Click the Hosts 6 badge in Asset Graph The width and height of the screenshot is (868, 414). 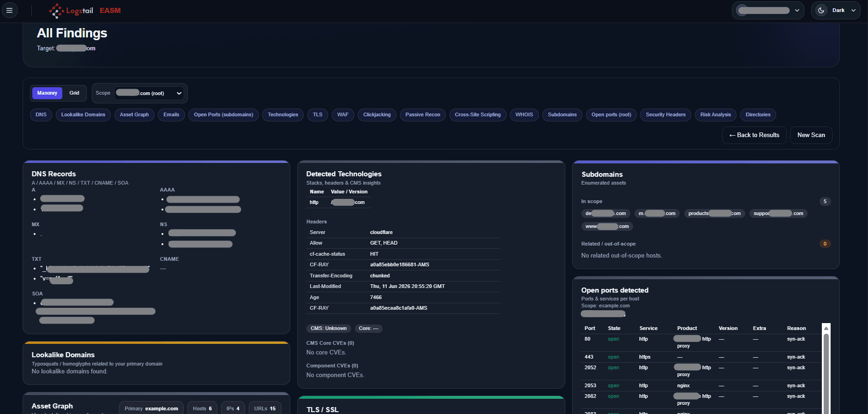pyautogui.click(x=202, y=408)
